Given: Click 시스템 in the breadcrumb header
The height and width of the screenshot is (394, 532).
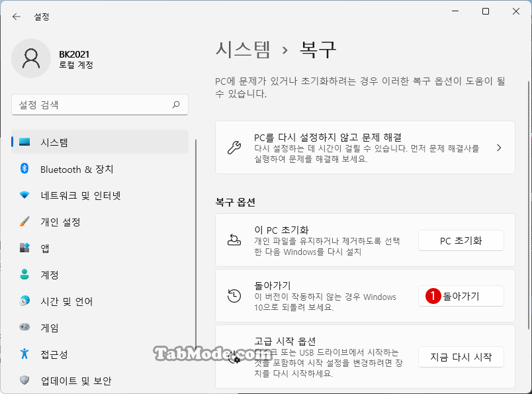Looking at the screenshot, I should coord(243,50).
